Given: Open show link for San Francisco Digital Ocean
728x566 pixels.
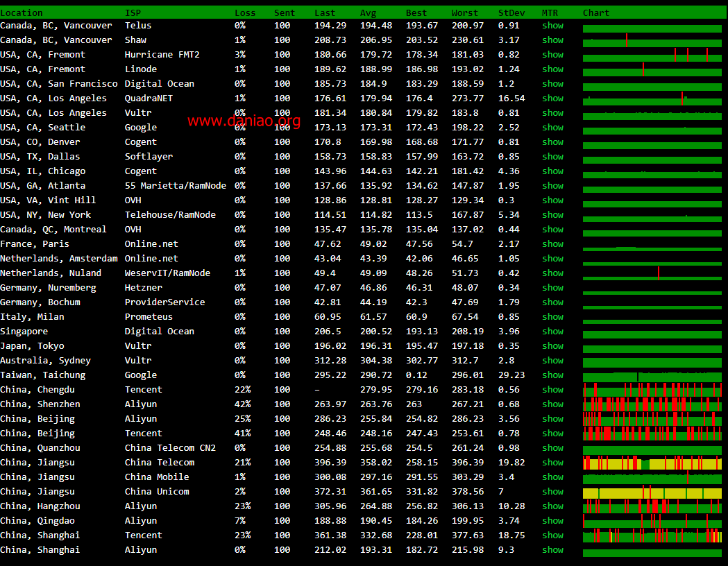Looking at the screenshot, I should (552, 83).
